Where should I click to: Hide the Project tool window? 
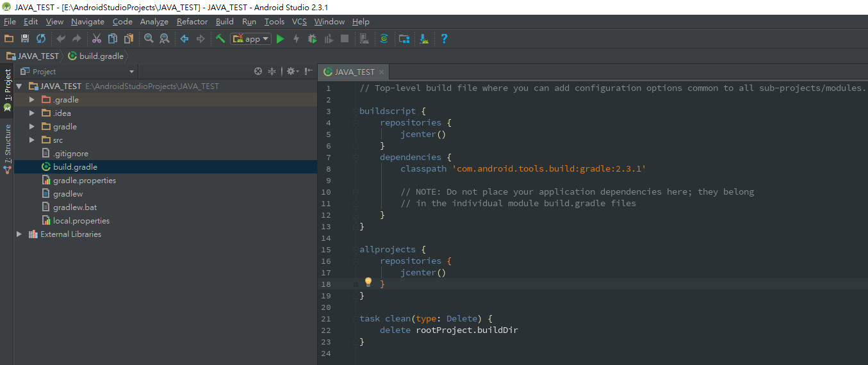309,72
